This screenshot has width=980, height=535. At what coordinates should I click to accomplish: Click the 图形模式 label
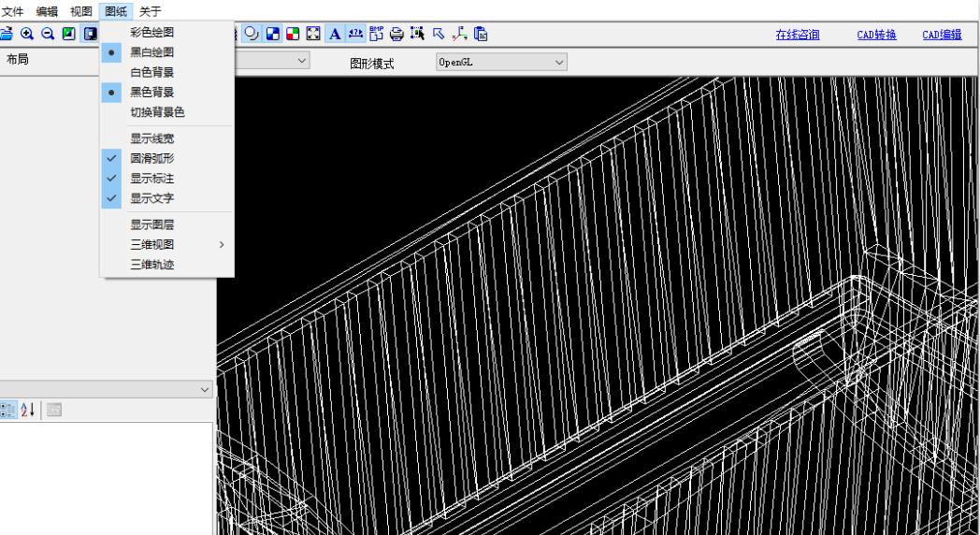point(372,63)
